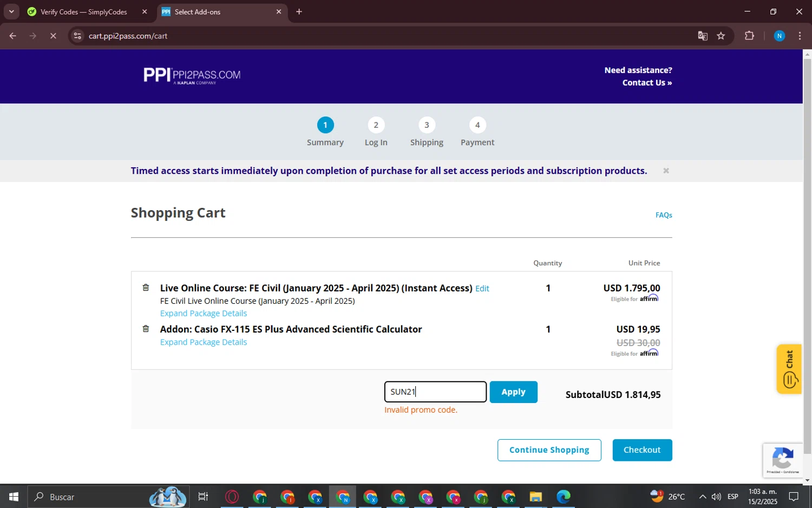Remove the FE Civil Live Online Course item
The height and width of the screenshot is (508, 812).
[x=146, y=288]
